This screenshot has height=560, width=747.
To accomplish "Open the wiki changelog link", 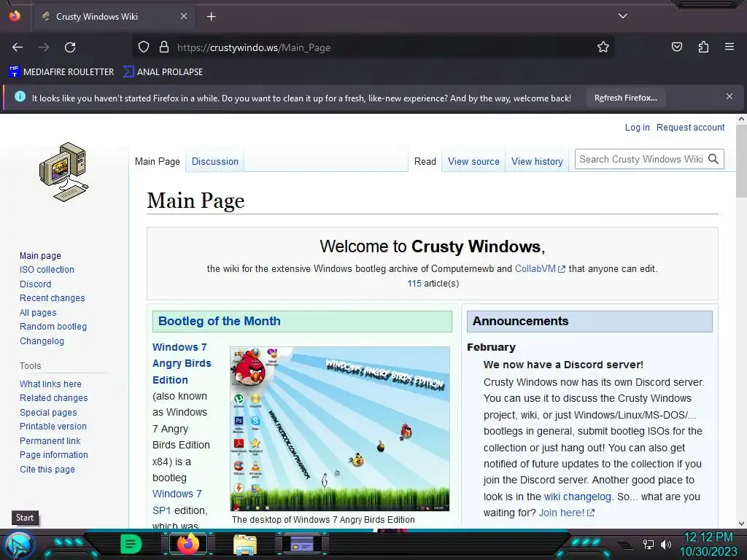I will click(x=577, y=497).
